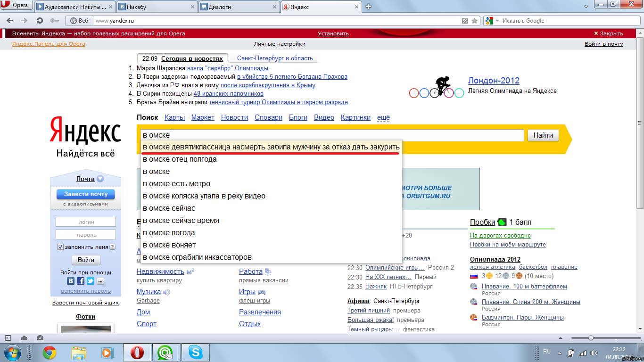The height and width of the screenshot is (362, 644).
Task: Expand 'ещё' for more Yandex services
Action: [x=383, y=117]
